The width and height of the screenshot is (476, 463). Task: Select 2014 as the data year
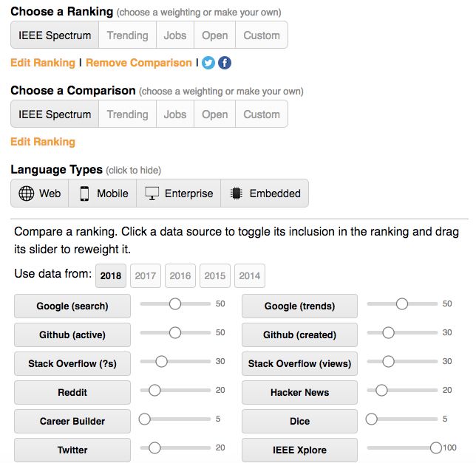250,276
